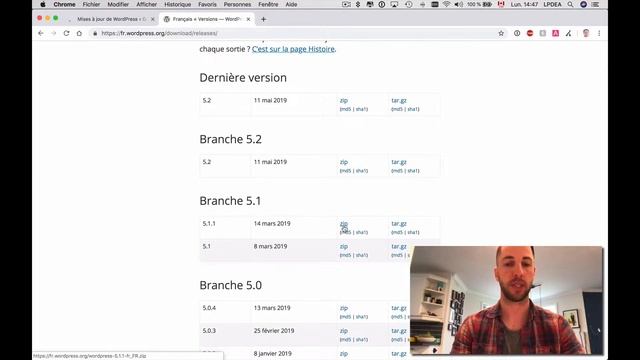Screen dimensions: 640x360
Task: Switch to 'Mises à jour de WordPress' tab
Action: (x=111, y=19)
